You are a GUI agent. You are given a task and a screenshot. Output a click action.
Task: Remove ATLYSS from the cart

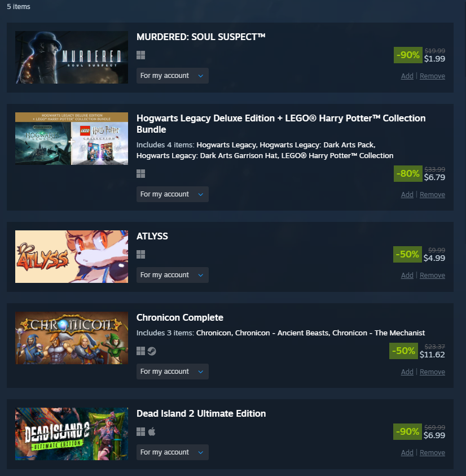tap(432, 276)
